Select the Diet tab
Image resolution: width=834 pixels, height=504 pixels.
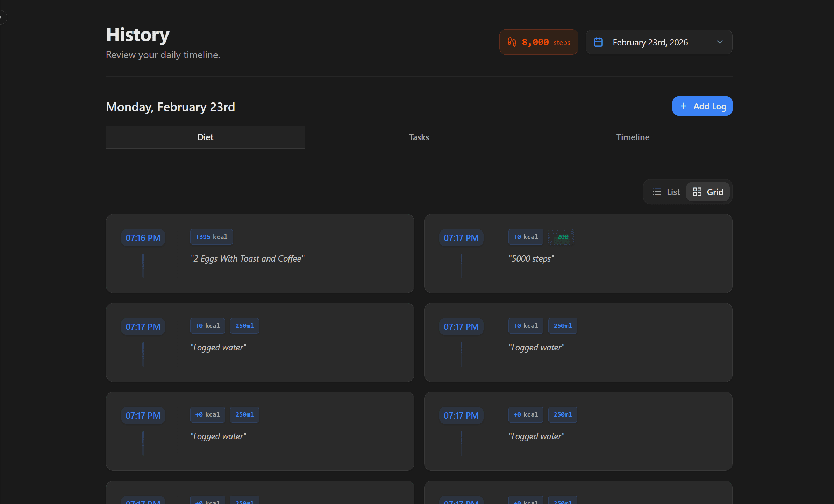(205, 137)
